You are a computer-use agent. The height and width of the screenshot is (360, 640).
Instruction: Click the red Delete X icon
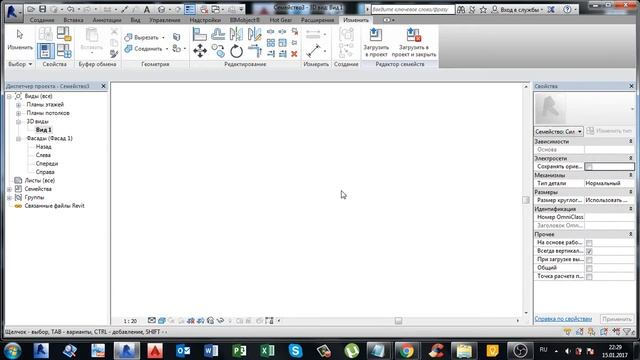click(294, 54)
